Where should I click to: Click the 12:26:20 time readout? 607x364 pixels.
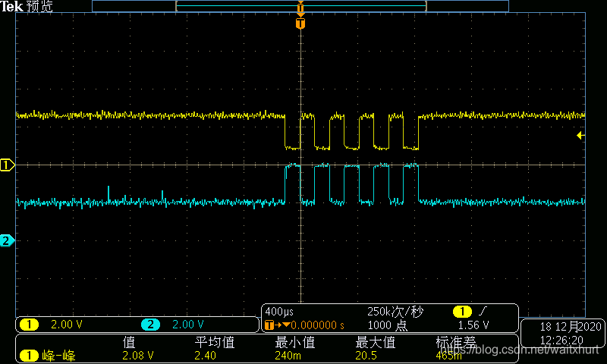click(561, 340)
